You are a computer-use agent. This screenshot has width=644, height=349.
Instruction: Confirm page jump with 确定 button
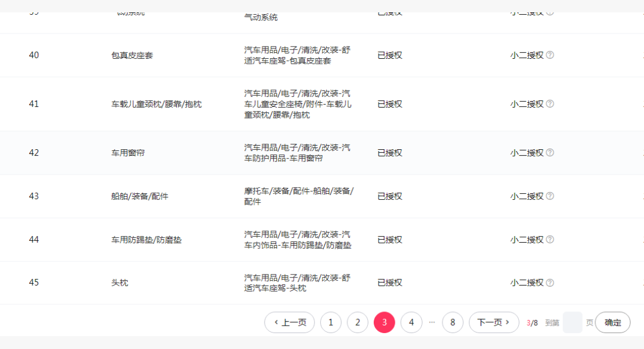[x=612, y=323]
